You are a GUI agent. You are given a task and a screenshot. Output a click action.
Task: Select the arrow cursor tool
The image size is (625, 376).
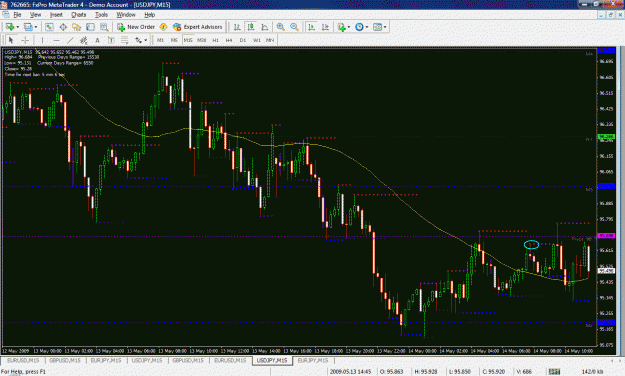[11, 40]
